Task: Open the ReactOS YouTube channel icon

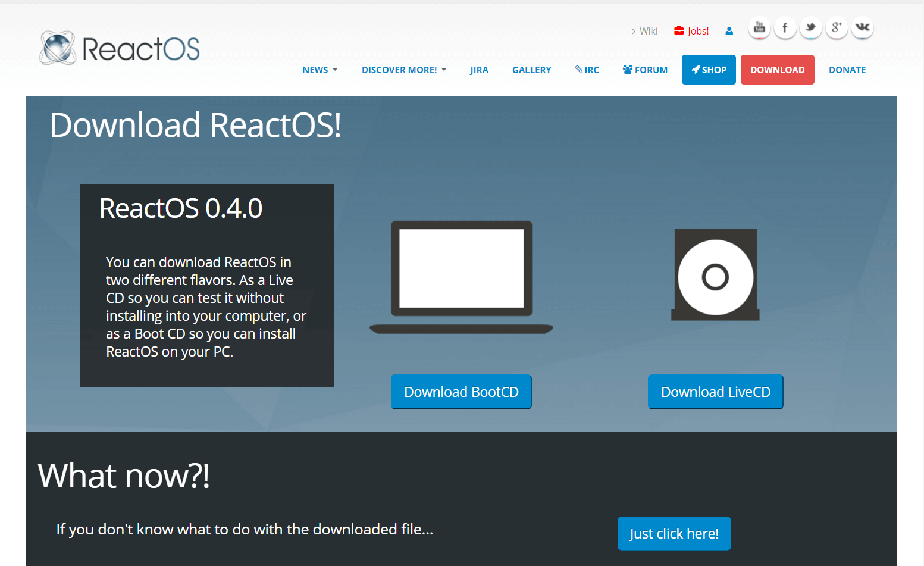Action: [759, 27]
